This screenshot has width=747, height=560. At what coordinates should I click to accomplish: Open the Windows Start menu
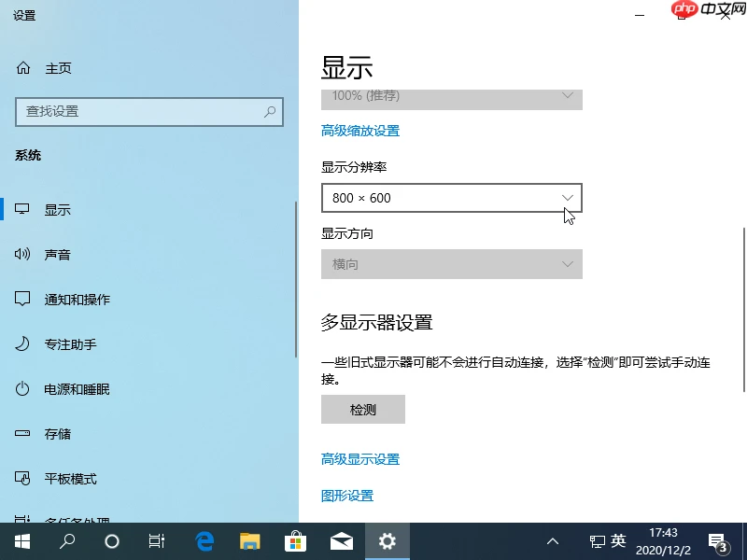pyautogui.click(x=21, y=541)
